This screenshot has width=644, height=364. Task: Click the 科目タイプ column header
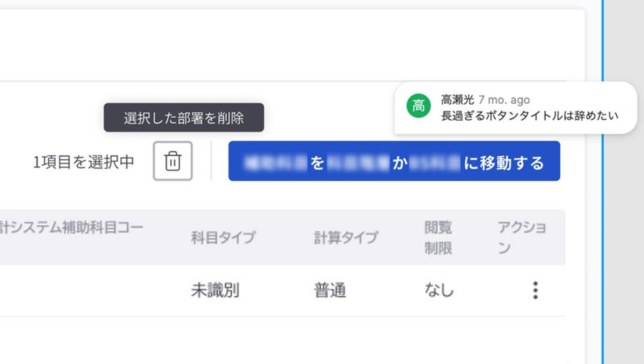click(x=223, y=237)
